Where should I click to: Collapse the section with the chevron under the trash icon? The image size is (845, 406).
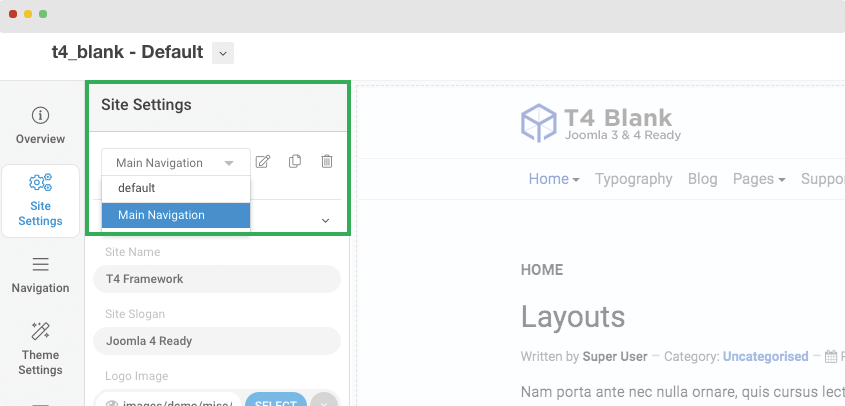(325, 221)
